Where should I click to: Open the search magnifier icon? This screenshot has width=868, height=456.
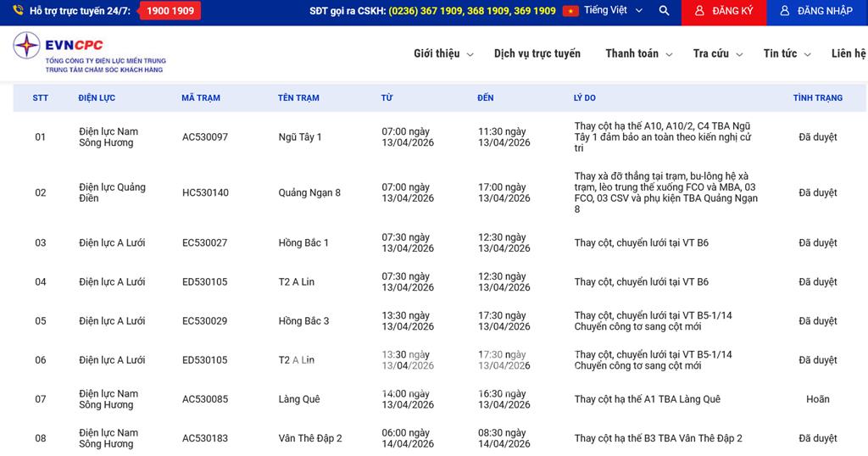pyautogui.click(x=664, y=11)
